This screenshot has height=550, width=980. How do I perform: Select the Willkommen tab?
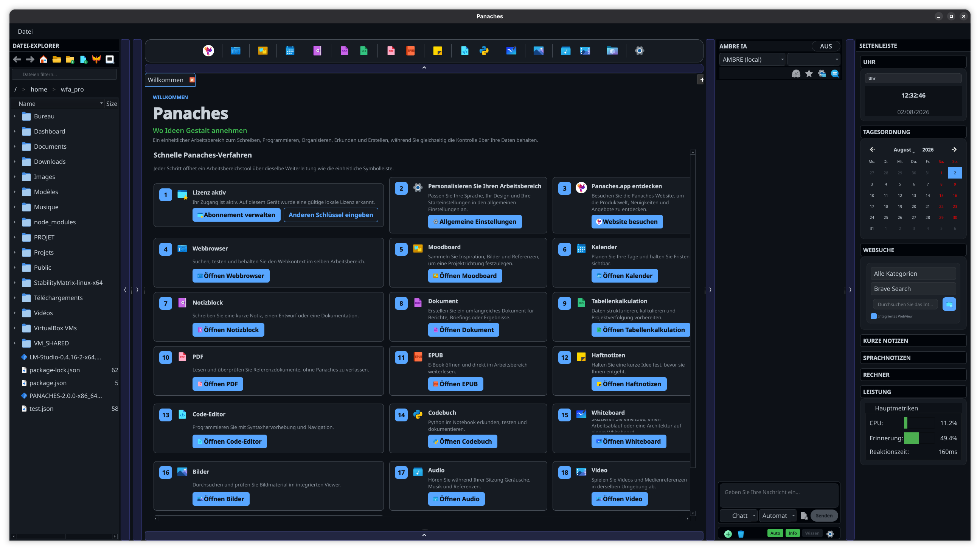(x=166, y=80)
